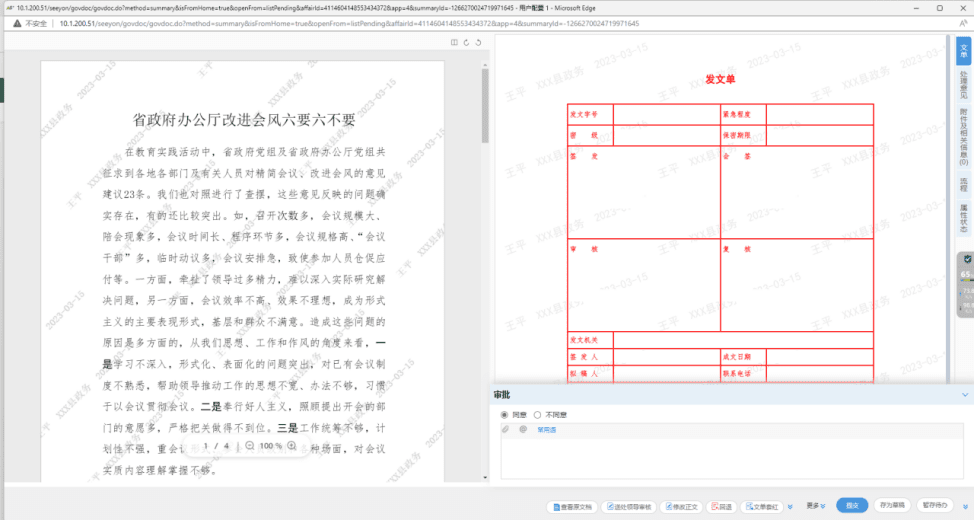Click the 审批 panel heading
Screen dimensions: 975x520
(x=502, y=395)
